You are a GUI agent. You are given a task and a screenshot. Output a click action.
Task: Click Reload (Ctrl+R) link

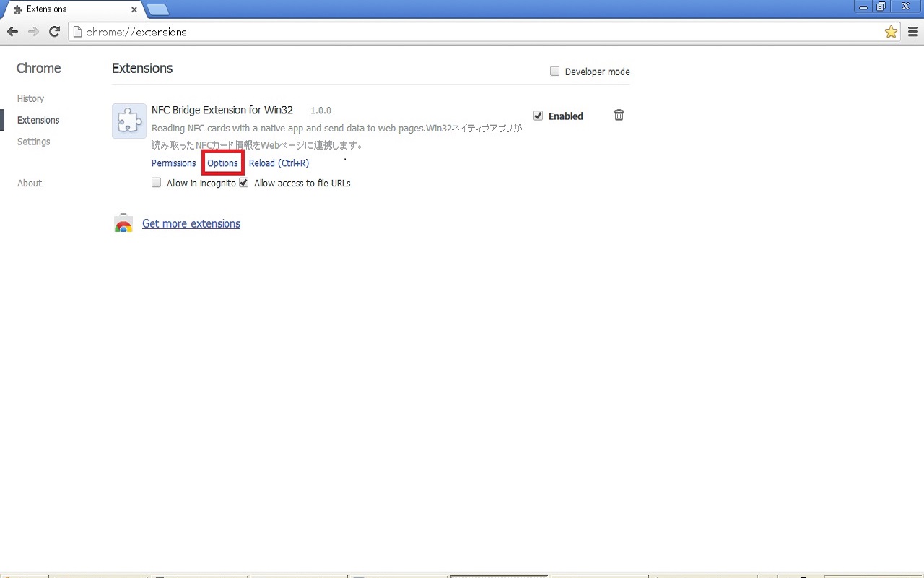tap(279, 163)
